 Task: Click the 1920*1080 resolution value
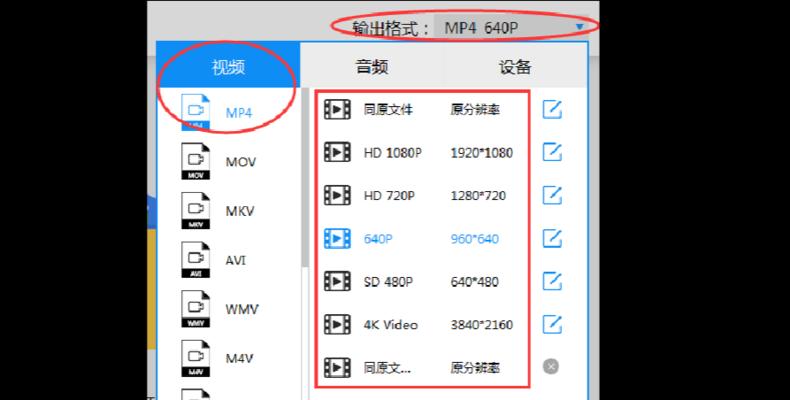tap(482, 153)
